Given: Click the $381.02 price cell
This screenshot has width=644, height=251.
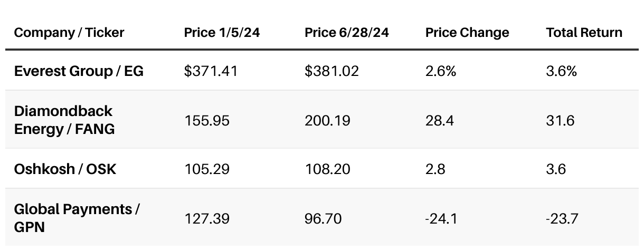Looking at the screenshot, I should click(x=332, y=71).
